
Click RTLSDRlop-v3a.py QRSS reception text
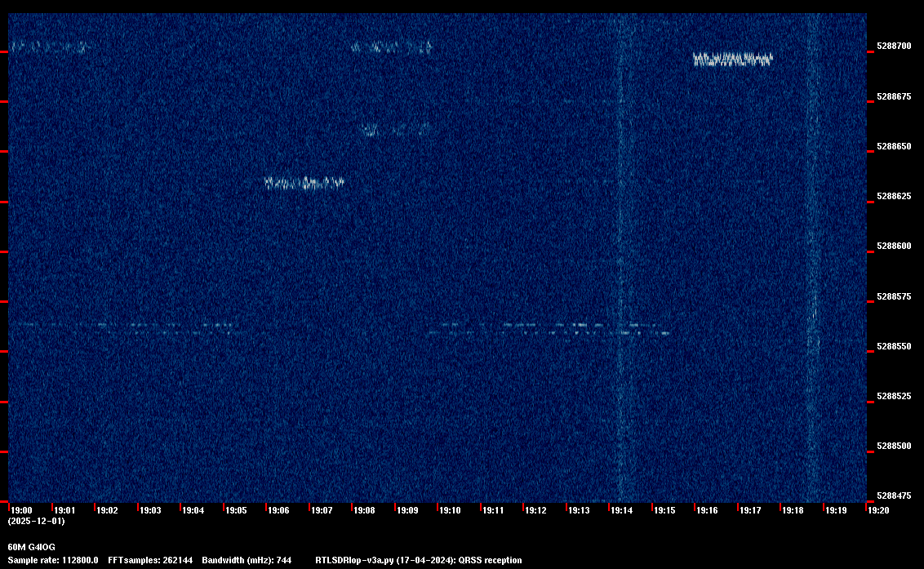pos(419,560)
